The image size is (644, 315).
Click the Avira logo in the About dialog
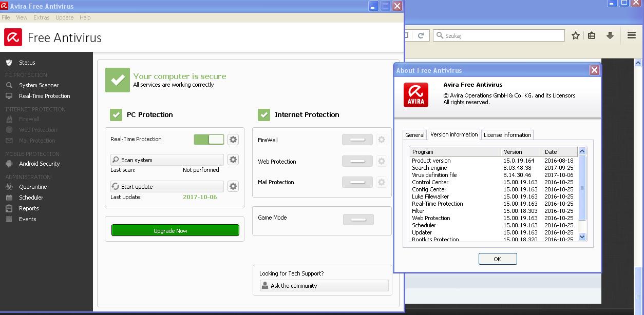(416, 94)
